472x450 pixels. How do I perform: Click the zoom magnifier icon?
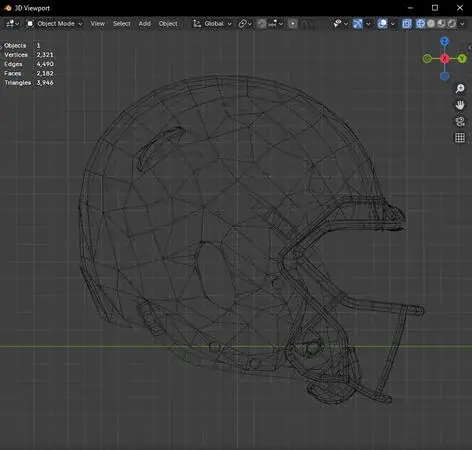click(x=460, y=88)
